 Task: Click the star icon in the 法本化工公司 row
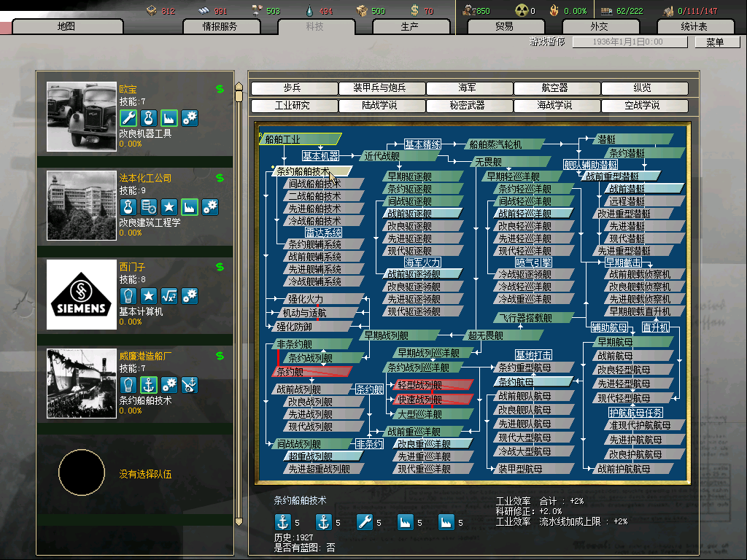click(x=169, y=207)
